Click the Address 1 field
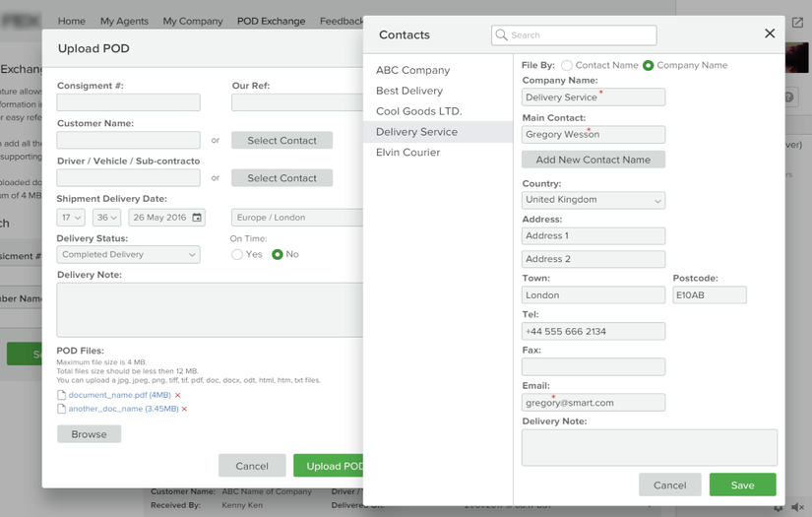The image size is (812, 517). (593, 235)
